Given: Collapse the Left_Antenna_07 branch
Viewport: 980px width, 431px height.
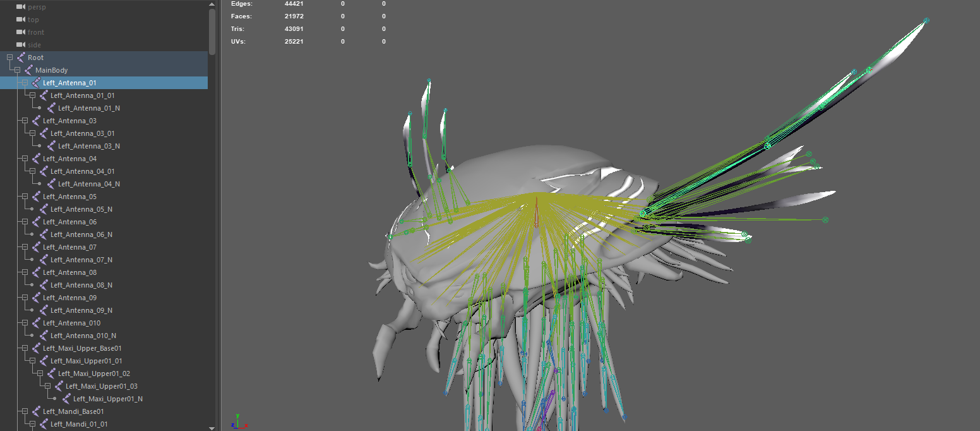Looking at the screenshot, I should tap(25, 247).
